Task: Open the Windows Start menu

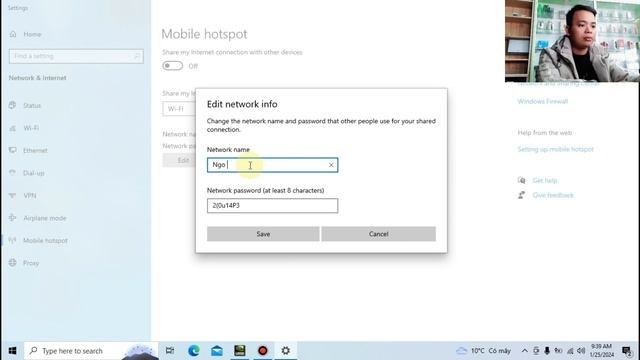Action: (12, 351)
